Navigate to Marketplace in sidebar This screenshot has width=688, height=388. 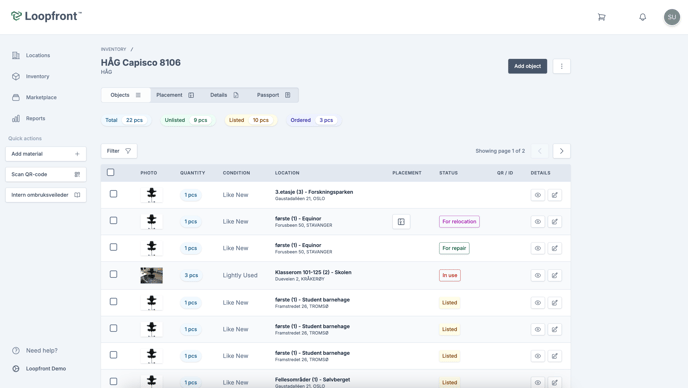coord(41,97)
